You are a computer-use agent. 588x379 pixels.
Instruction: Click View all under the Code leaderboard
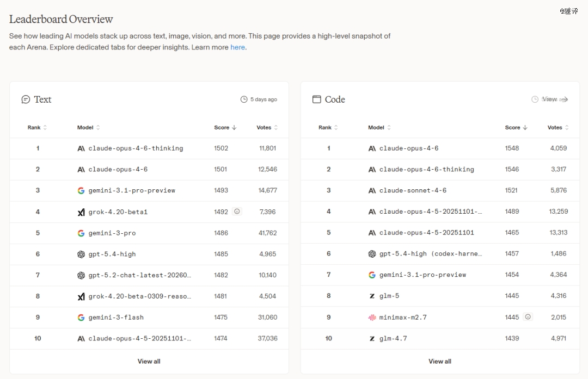coord(439,361)
